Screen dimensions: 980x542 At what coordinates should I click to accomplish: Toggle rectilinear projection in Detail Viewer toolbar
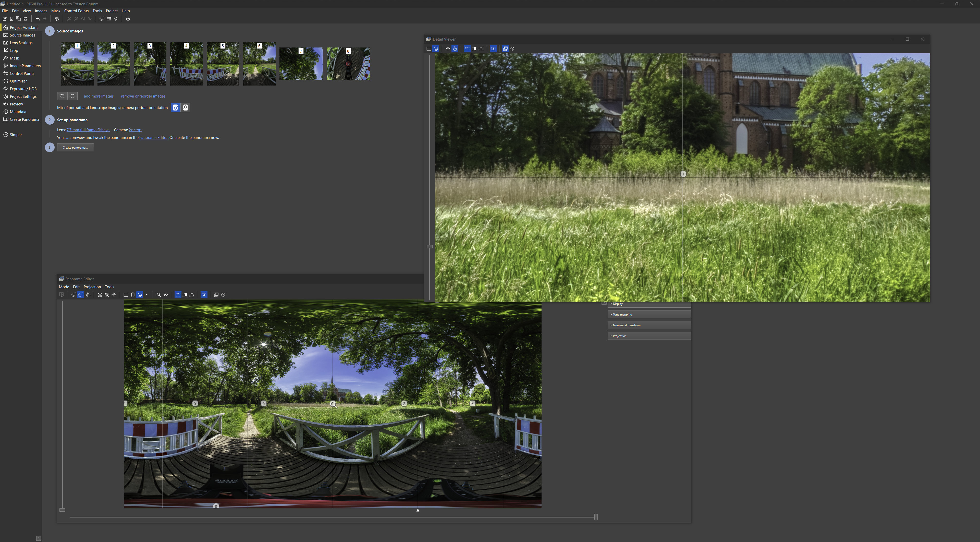[x=429, y=49]
